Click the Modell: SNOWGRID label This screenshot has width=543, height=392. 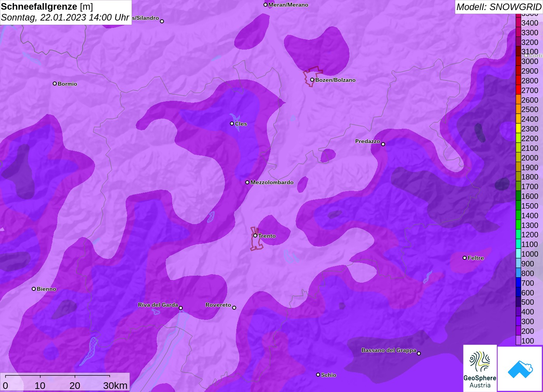(499, 7)
